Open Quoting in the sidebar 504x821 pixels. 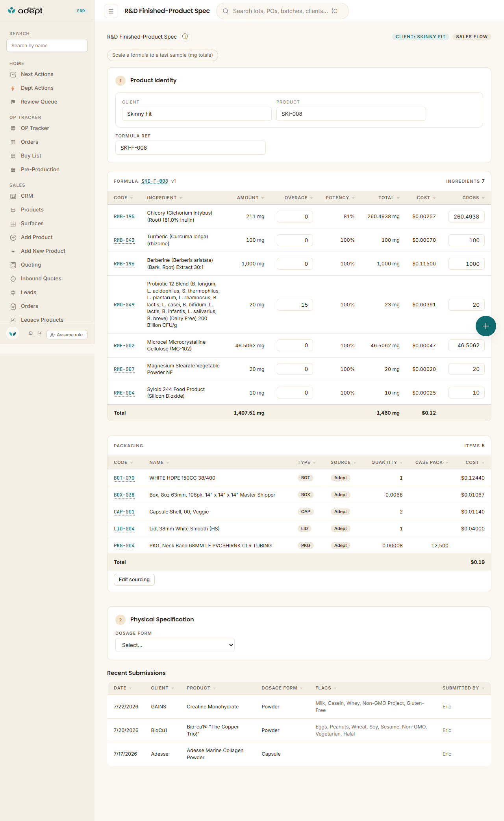31,265
